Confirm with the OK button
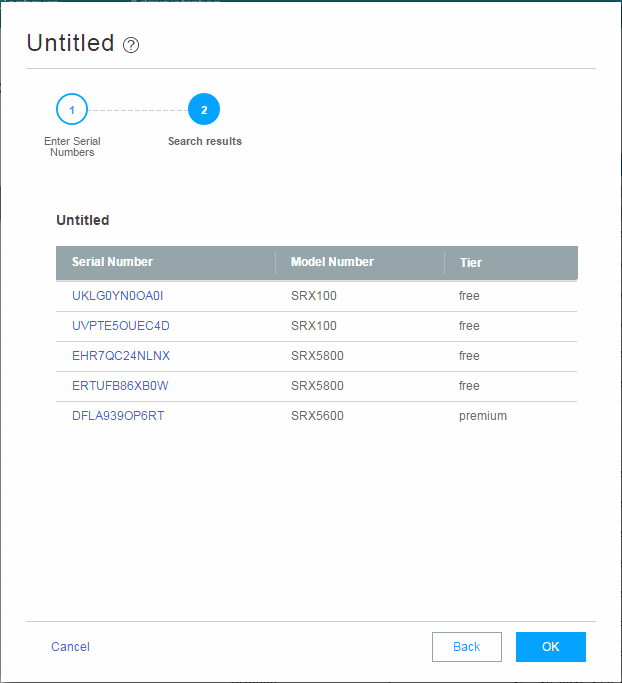Viewport: 622px width, 683px height. [x=551, y=647]
